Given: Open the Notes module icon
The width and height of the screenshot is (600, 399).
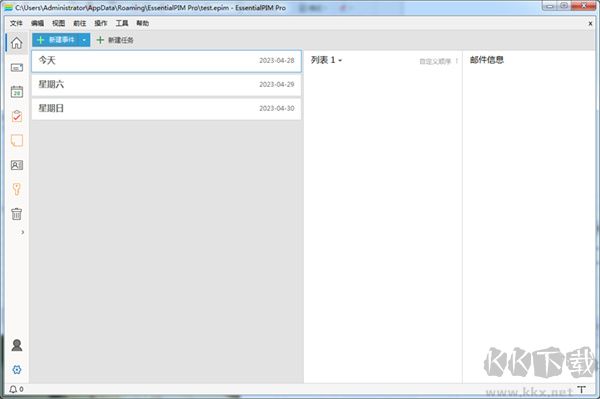Looking at the screenshot, I should [x=16, y=140].
